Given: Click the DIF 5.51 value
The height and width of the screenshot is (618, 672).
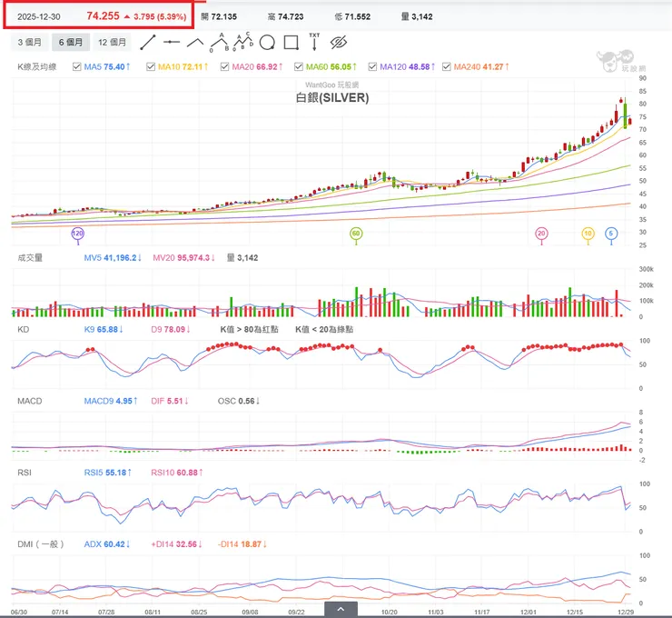Looking at the screenshot, I should pyautogui.click(x=170, y=401).
